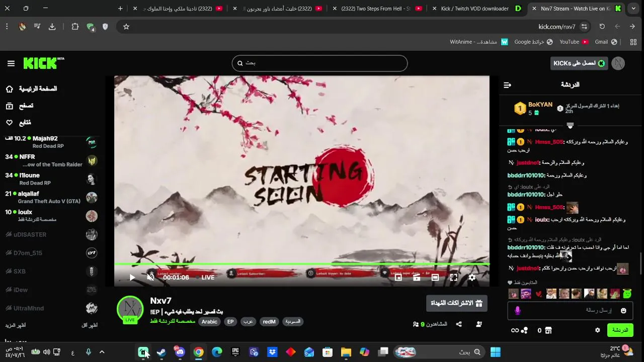Open the متابع following heart icon

coord(10,123)
